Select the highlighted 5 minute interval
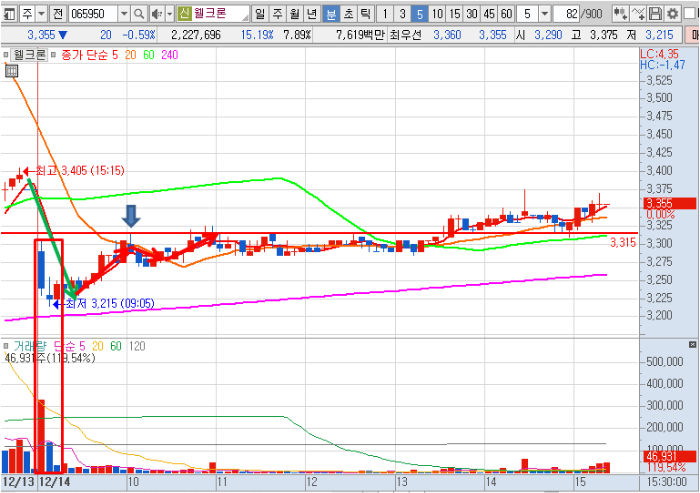Screen dimensions: 700x493 click(420, 14)
